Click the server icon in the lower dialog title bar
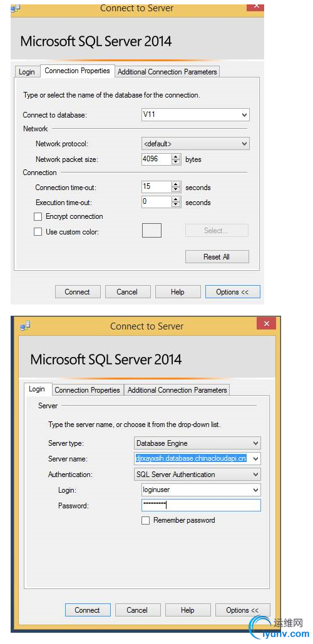The image size is (313, 644). [25, 326]
